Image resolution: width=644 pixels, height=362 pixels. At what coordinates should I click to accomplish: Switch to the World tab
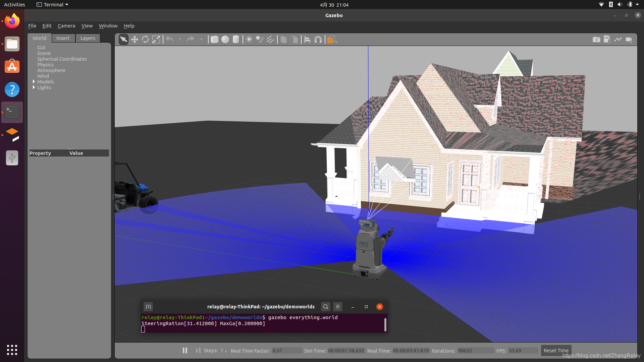[x=40, y=38]
